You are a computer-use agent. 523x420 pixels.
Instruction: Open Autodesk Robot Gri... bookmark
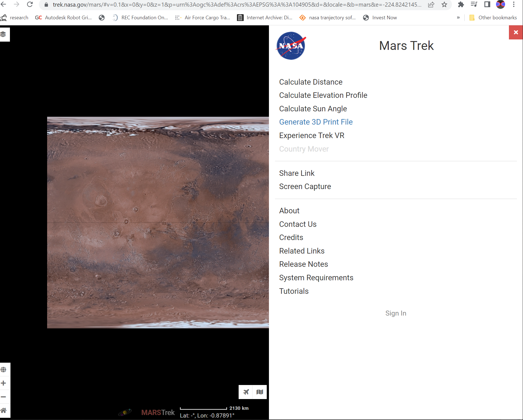63,18
